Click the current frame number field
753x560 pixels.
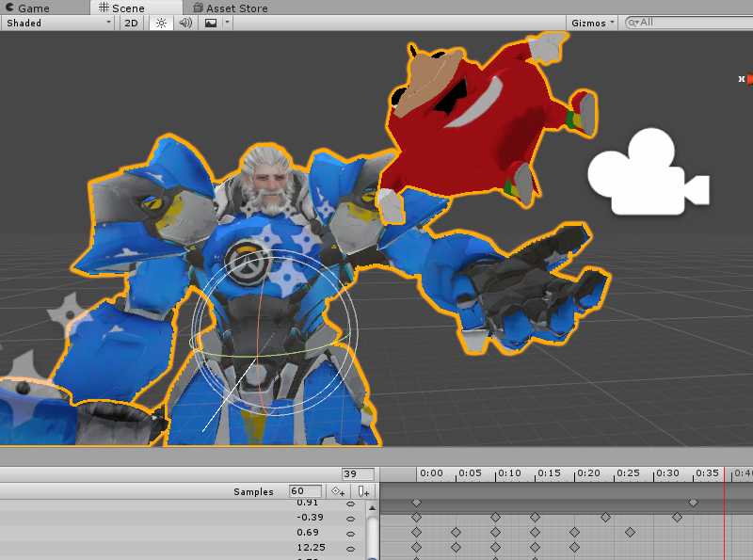click(x=358, y=474)
